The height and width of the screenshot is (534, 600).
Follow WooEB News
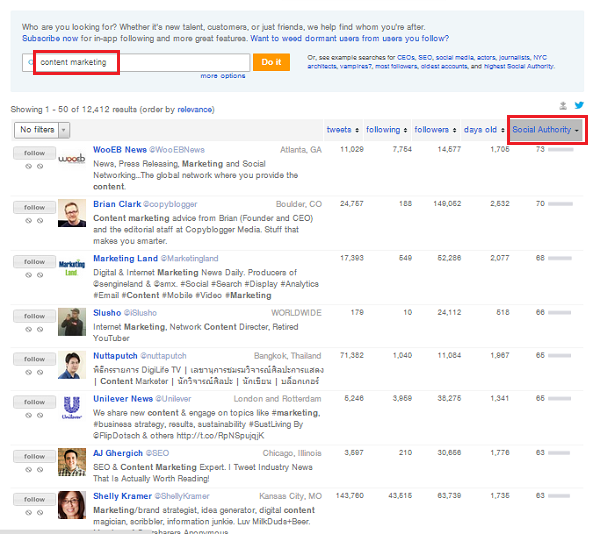34,153
